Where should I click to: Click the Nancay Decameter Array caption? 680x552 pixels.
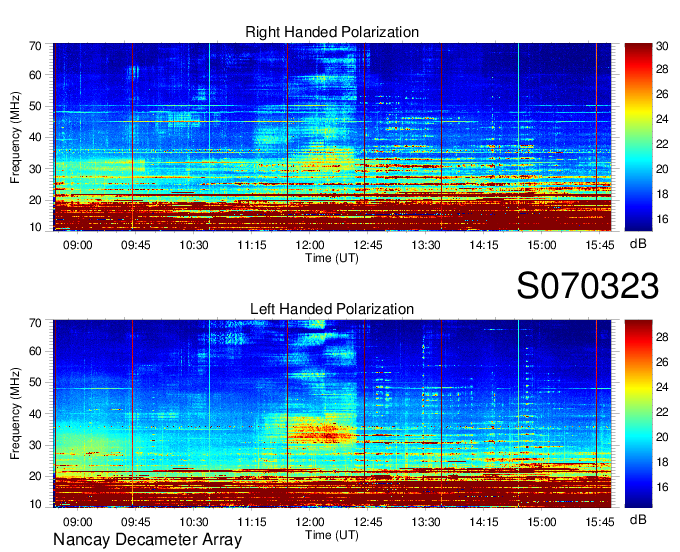pos(147,540)
